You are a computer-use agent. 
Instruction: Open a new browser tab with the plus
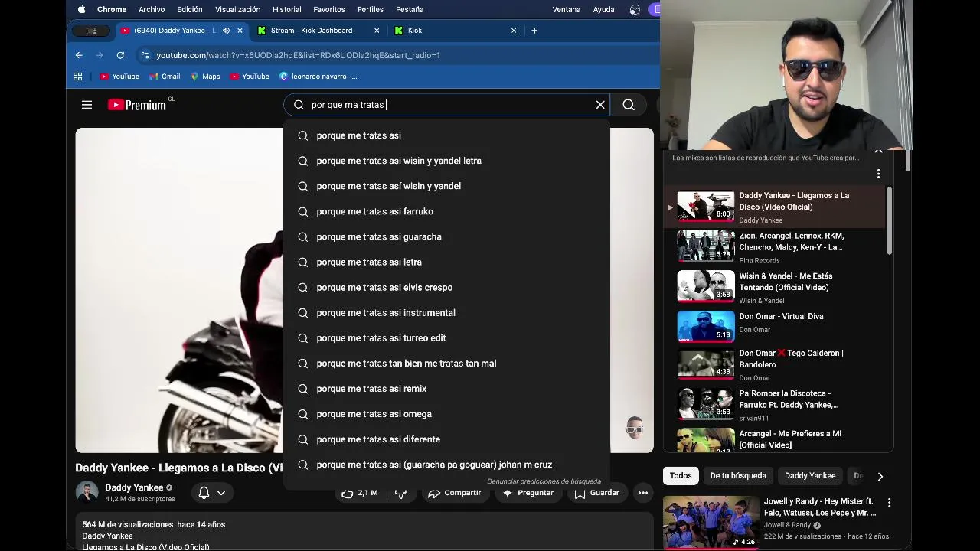click(534, 31)
